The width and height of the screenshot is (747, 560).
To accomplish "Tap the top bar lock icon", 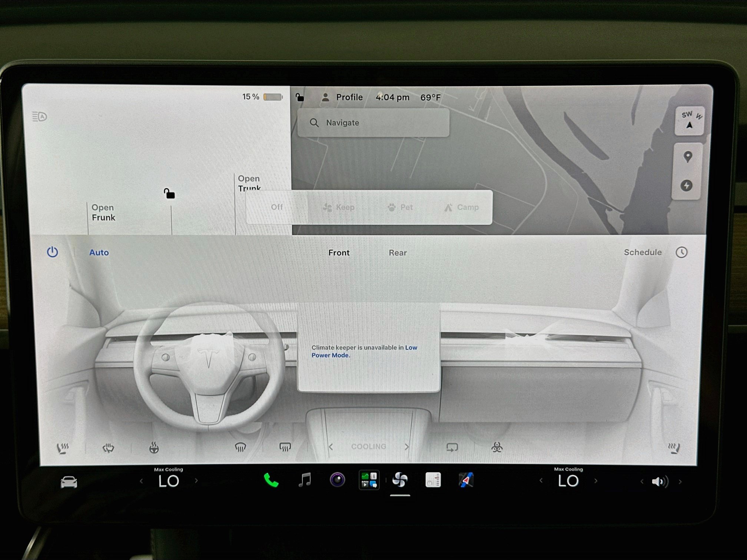I will point(299,97).
